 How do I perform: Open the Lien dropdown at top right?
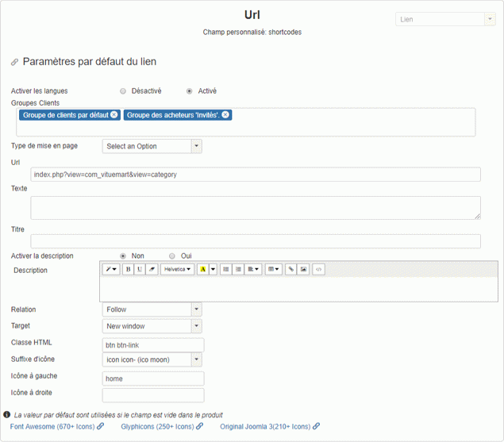444,19
